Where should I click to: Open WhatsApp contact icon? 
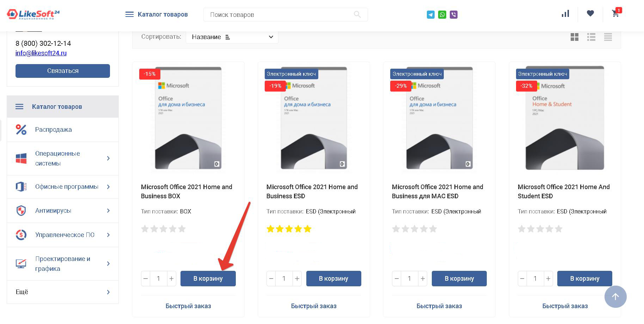[442, 14]
